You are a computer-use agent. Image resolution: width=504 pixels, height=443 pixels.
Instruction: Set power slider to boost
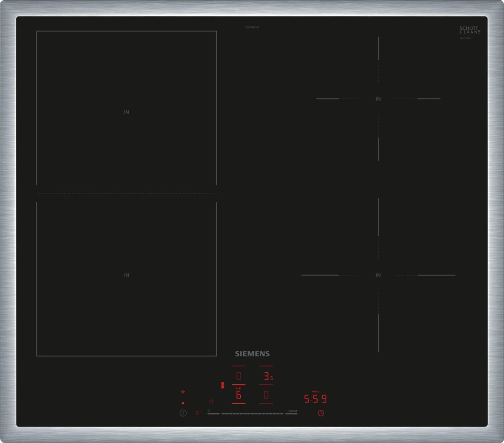(293, 413)
